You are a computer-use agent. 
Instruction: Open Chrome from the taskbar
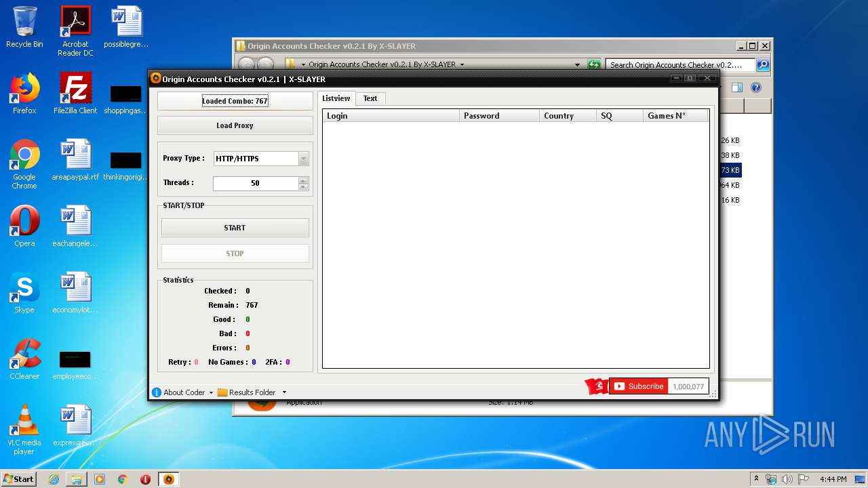[123, 479]
